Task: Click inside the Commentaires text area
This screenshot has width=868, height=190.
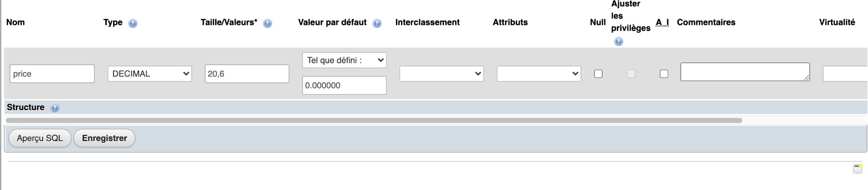Action: point(745,72)
